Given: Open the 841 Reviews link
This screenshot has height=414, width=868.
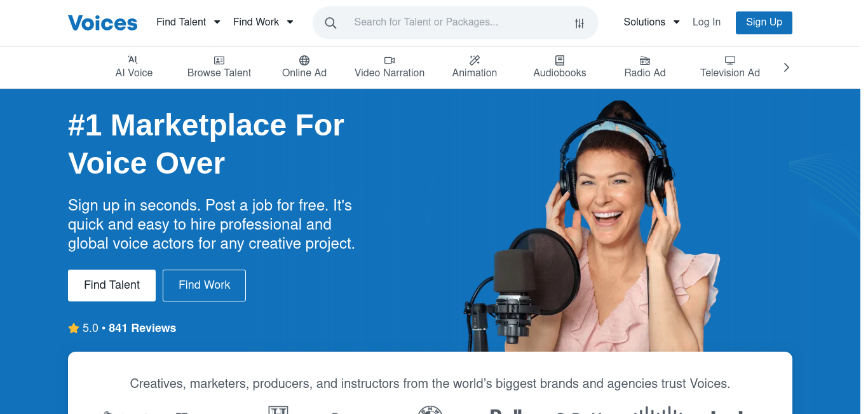Looking at the screenshot, I should click(x=142, y=328).
